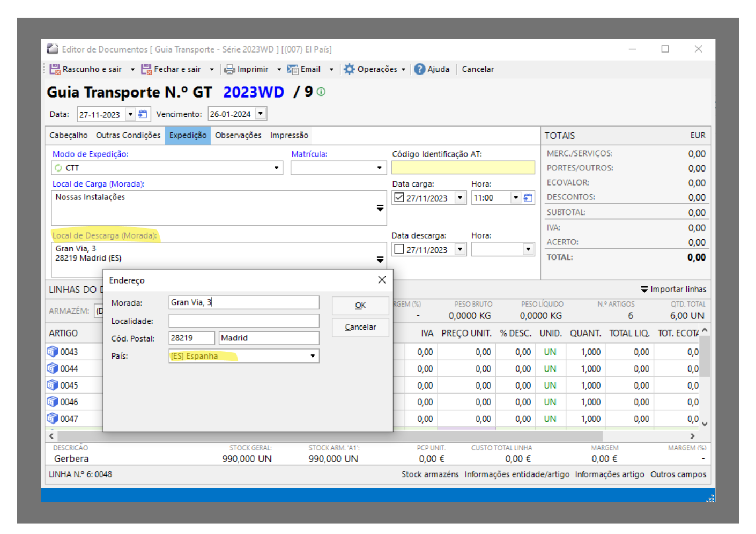Click the Localidade input field
Viewport: 756px width, 534px height.
point(244,321)
